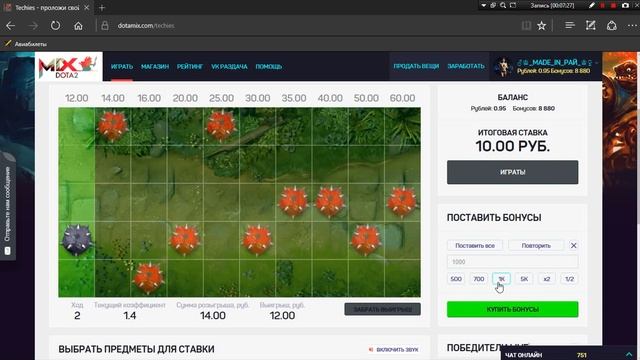Click the recorder magnifier icon
Screen dimensions: 640x360
503,5
